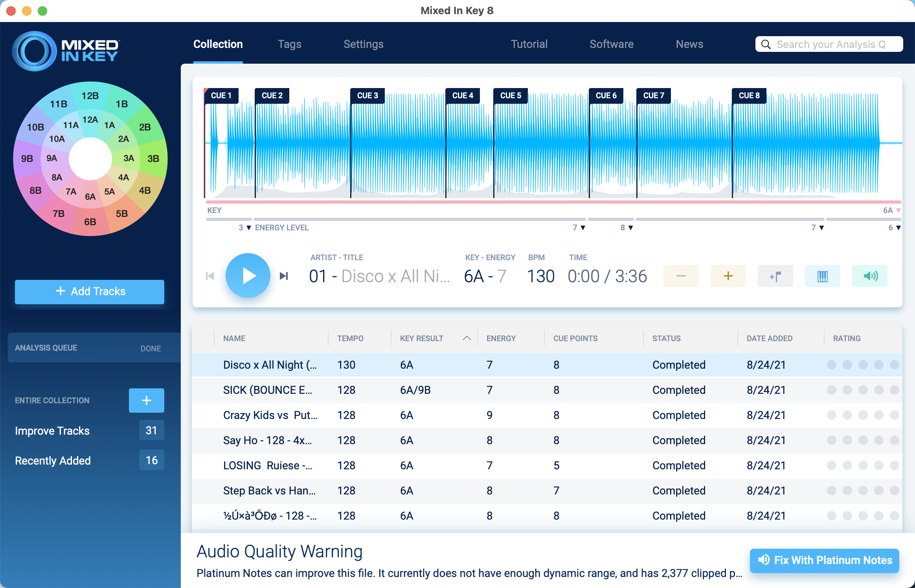Click the minus energy button
Viewport: 915px width, 588px height.
click(x=681, y=276)
